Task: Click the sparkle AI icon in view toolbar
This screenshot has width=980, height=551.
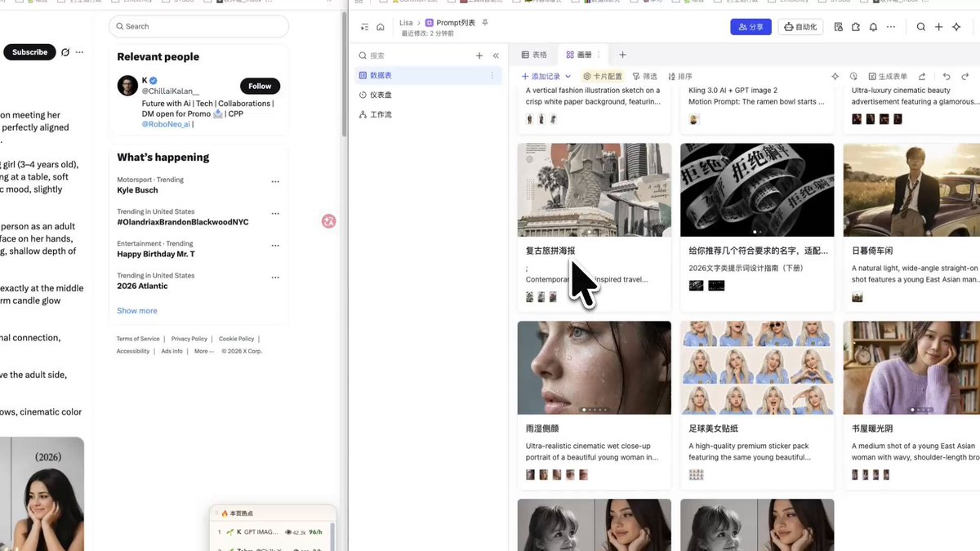Action: click(x=835, y=76)
